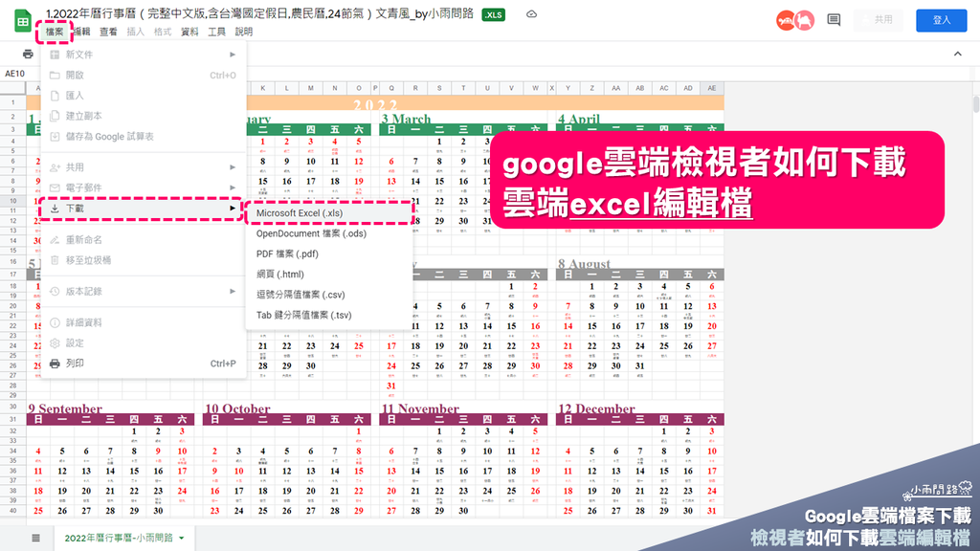
Task: Click the cloud save status icon
Action: (531, 14)
